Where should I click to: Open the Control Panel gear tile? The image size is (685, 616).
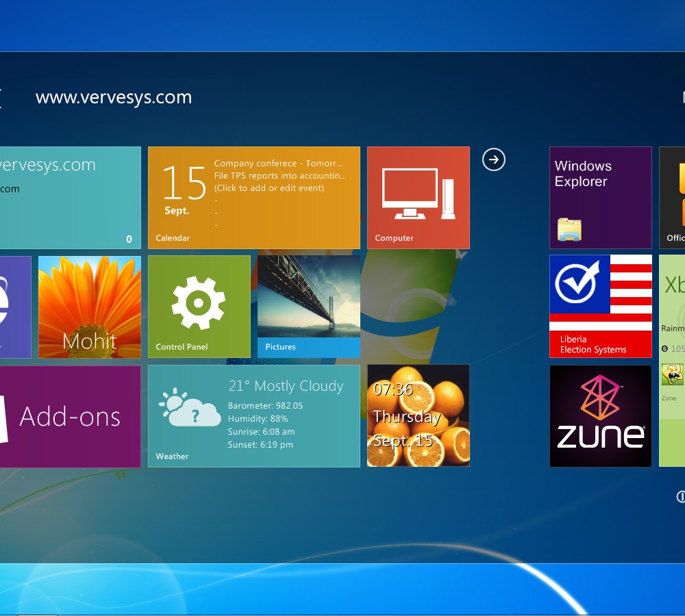(199, 307)
